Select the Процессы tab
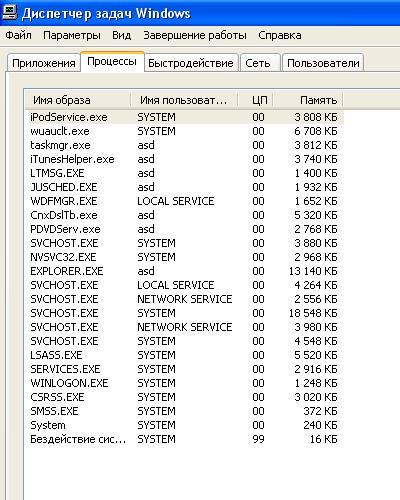 click(112, 61)
